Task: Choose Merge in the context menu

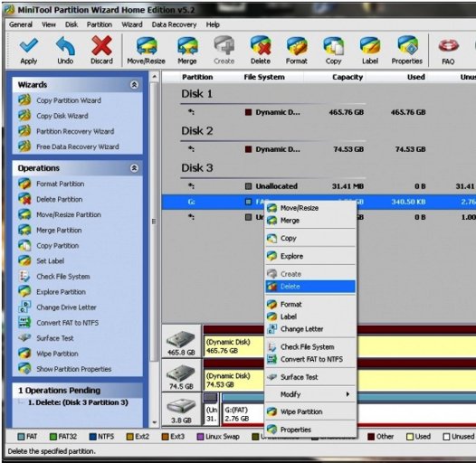Action: (310, 221)
